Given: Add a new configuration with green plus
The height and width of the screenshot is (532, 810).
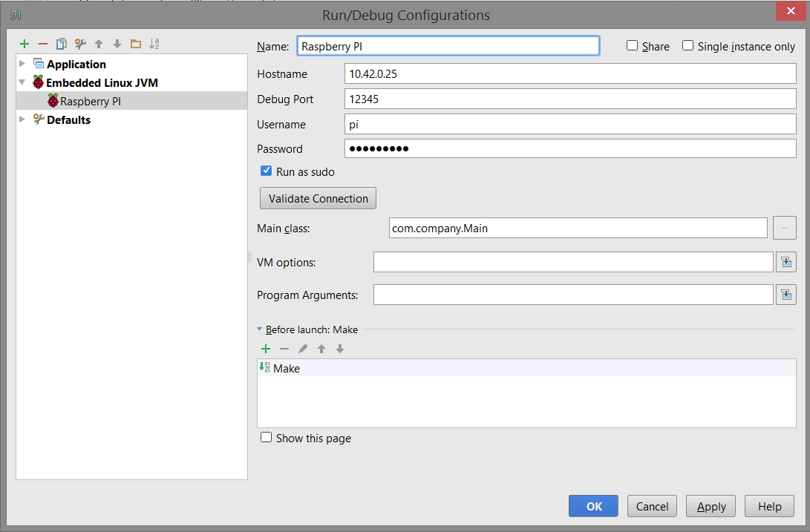Looking at the screenshot, I should [x=25, y=44].
